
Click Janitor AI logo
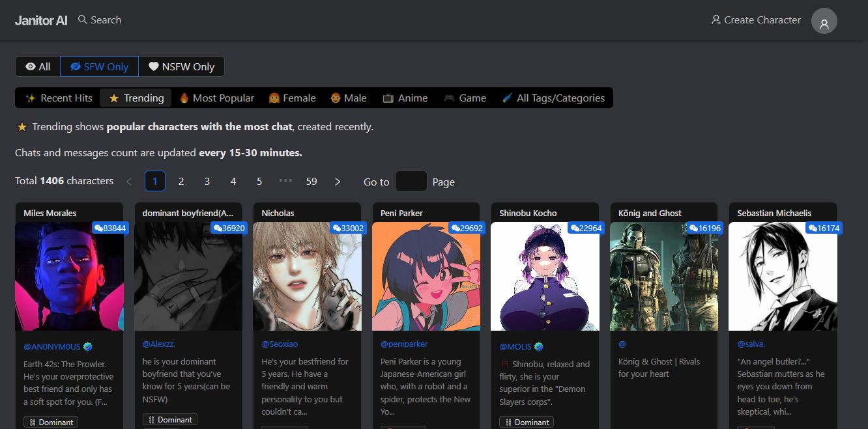click(x=41, y=20)
